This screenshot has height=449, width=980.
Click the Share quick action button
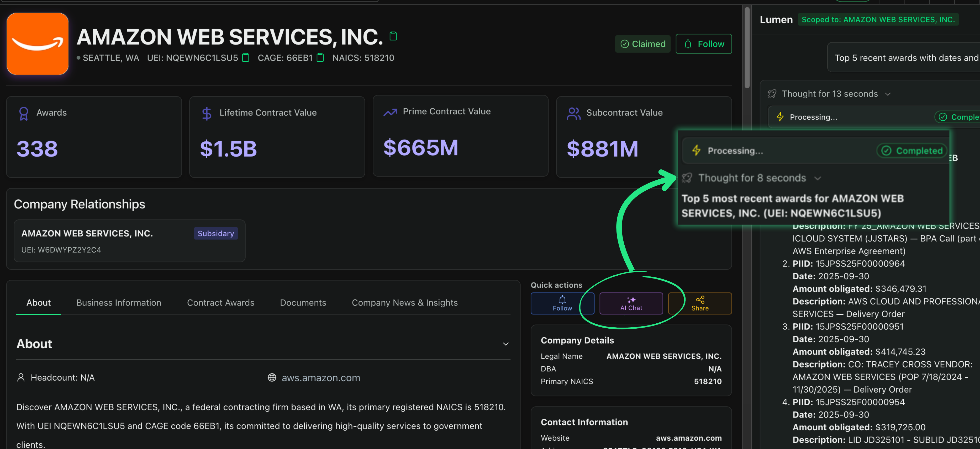[x=700, y=303]
